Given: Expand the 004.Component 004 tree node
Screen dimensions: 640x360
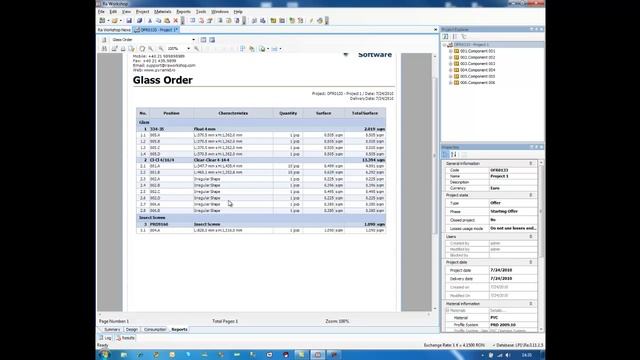Looking at the screenshot, I should pyautogui.click(x=450, y=70).
